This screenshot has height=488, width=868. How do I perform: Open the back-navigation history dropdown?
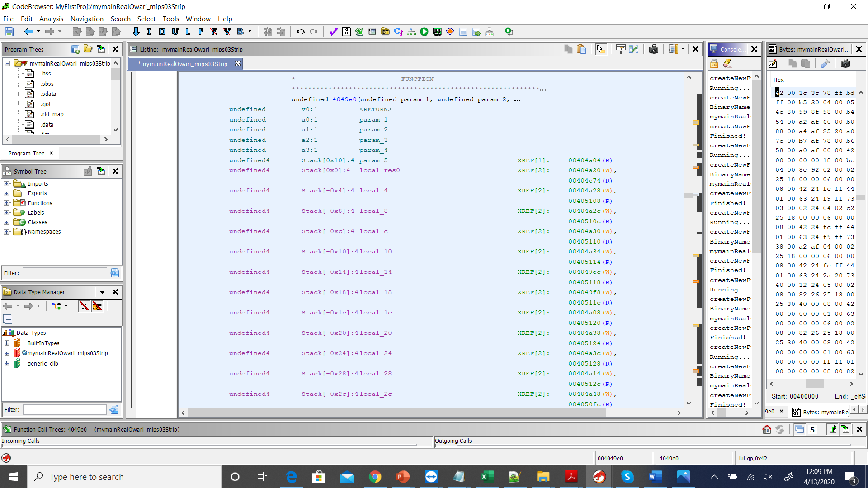pos(38,31)
